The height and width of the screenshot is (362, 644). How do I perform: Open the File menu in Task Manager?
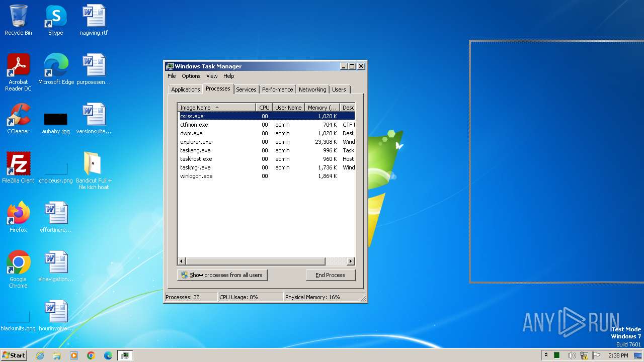pyautogui.click(x=172, y=76)
